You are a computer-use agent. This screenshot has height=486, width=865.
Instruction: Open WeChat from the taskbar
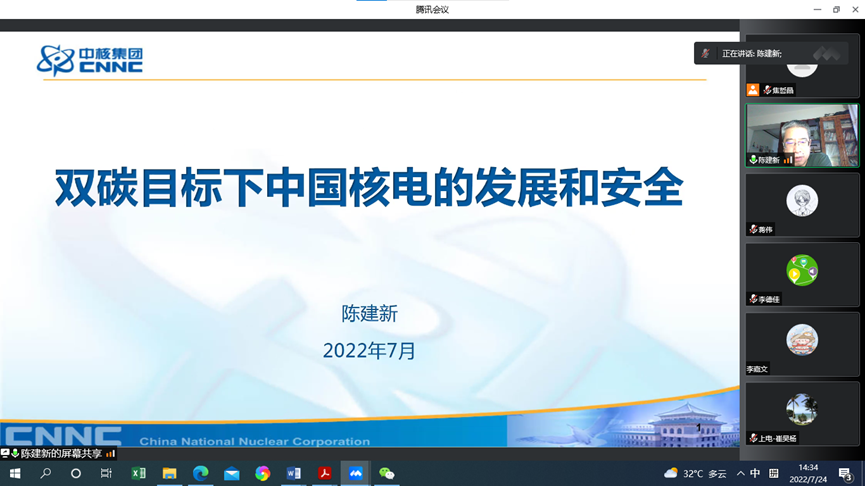tap(386, 473)
